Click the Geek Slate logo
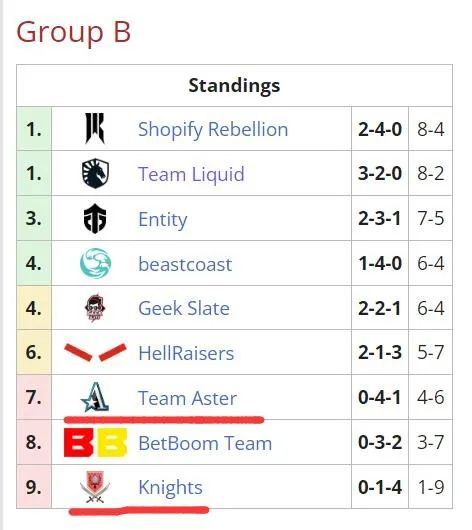Screen dimensions: 472x530 pos(95,308)
